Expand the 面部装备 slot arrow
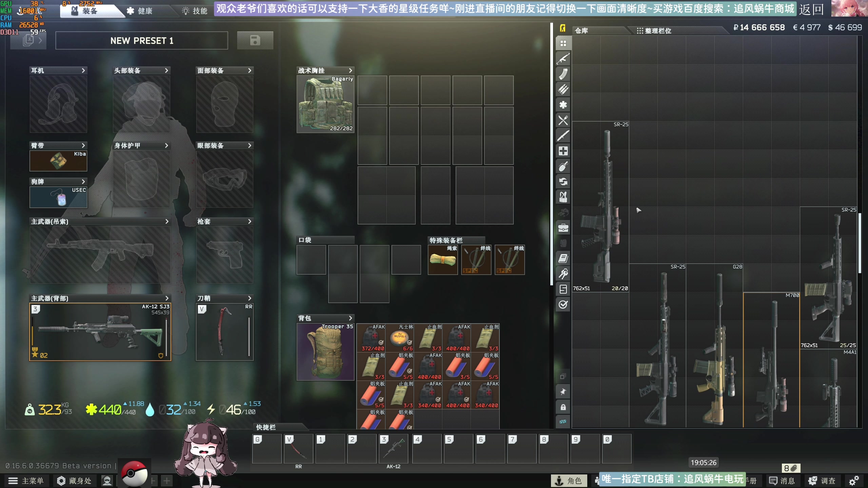Screen dimensions: 868x488 [250, 70]
